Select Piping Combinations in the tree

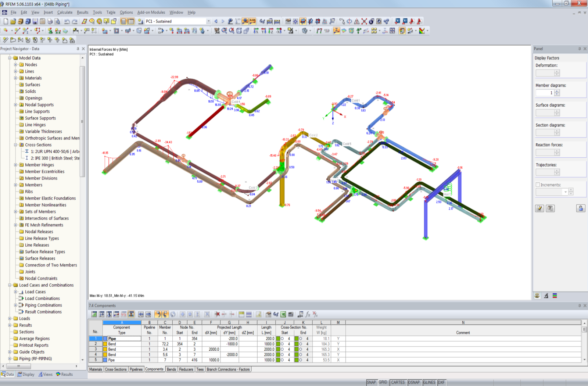click(43, 305)
